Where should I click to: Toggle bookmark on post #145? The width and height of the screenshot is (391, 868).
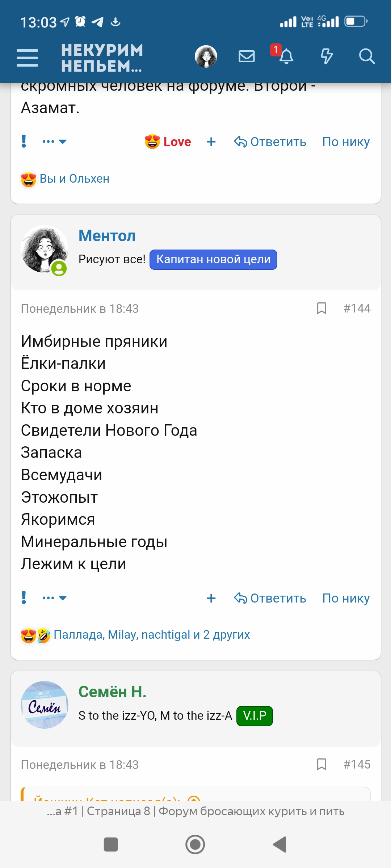click(321, 765)
